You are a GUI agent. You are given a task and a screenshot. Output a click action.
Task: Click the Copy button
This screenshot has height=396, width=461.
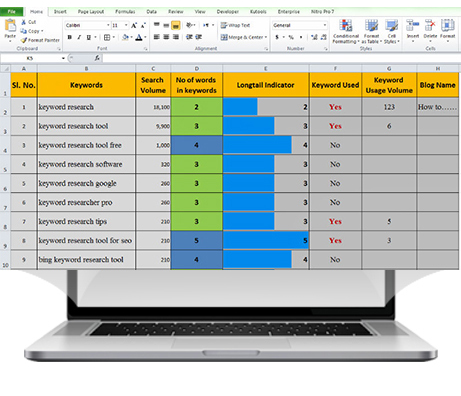31,31
